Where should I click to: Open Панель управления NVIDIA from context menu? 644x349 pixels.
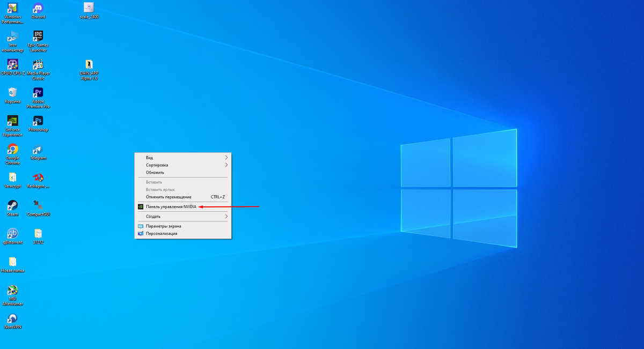click(x=183, y=206)
